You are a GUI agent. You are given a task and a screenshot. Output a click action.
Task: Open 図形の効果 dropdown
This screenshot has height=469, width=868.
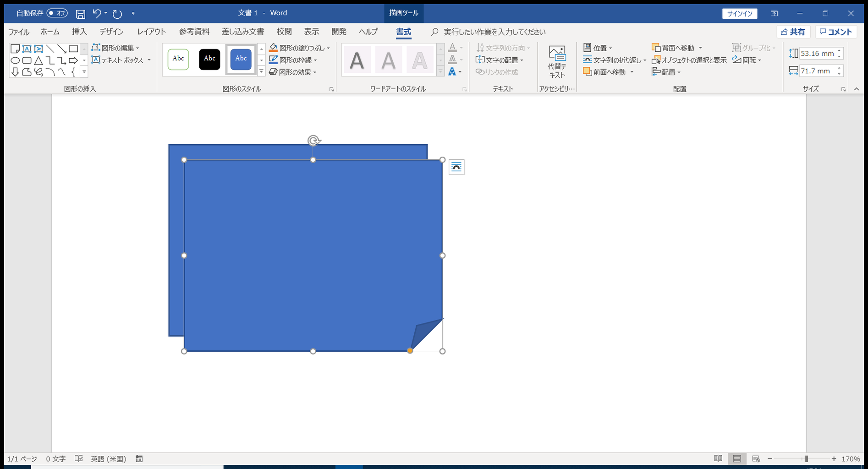[293, 72]
